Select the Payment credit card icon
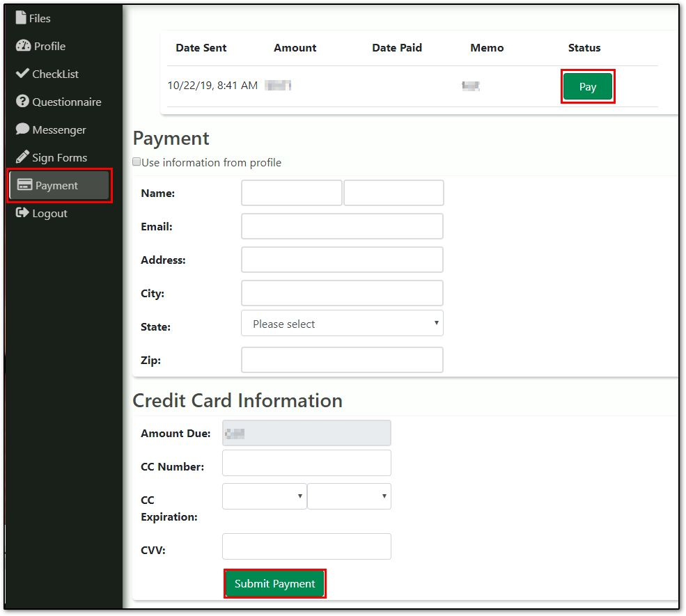The height and width of the screenshot is (616, 686). pyautogui.click(x=22, y=185)
